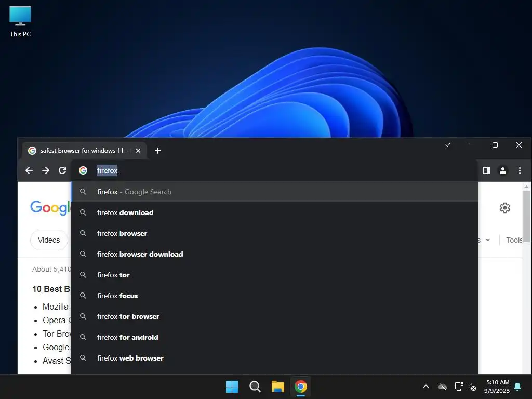This screenshot has height=399, width=532.
Task: Choose the 'firefox - Google Search' suggestion
Action: (x=274, y=192)
